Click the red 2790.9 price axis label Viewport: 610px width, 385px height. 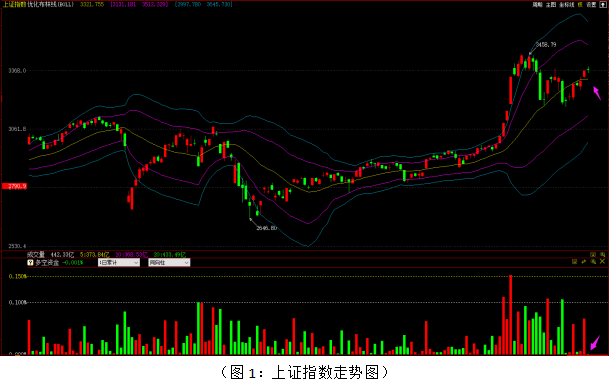click(14, 186)
